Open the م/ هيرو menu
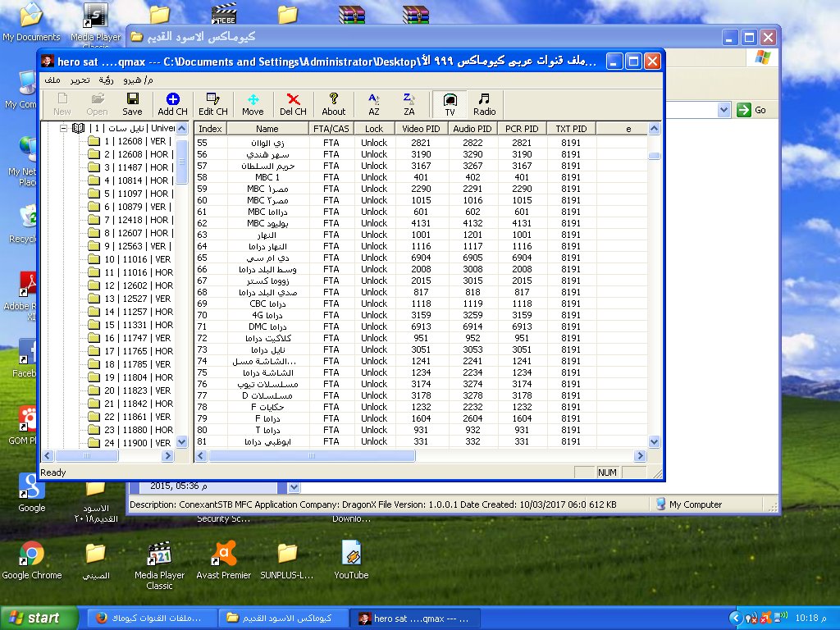The image size is (840, 630). pyautogui.click(x=138, y=80)
